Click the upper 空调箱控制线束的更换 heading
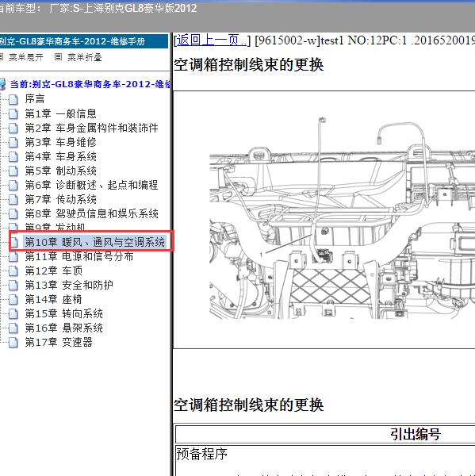Viewport: 475px width, 476px height. click(248, 65)
